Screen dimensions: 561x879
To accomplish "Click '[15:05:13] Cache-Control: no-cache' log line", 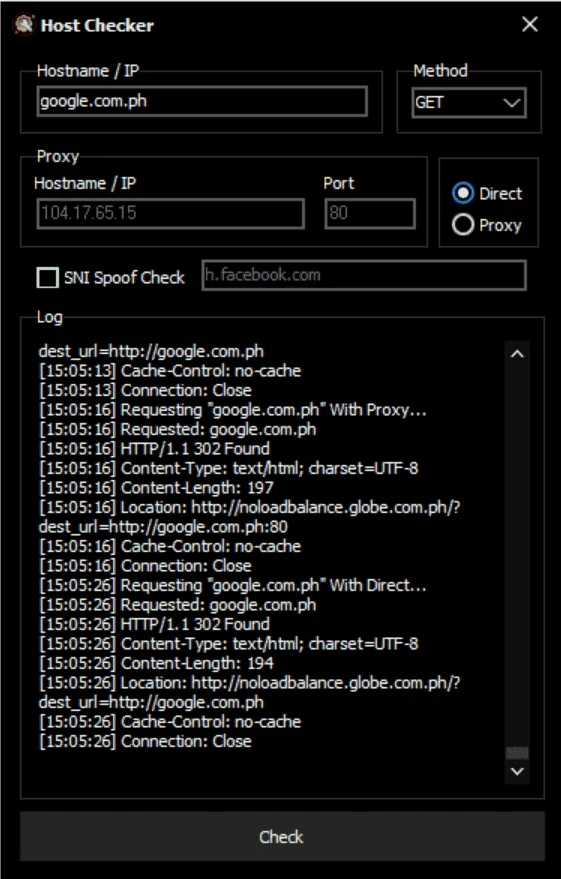I will [170, 371].
